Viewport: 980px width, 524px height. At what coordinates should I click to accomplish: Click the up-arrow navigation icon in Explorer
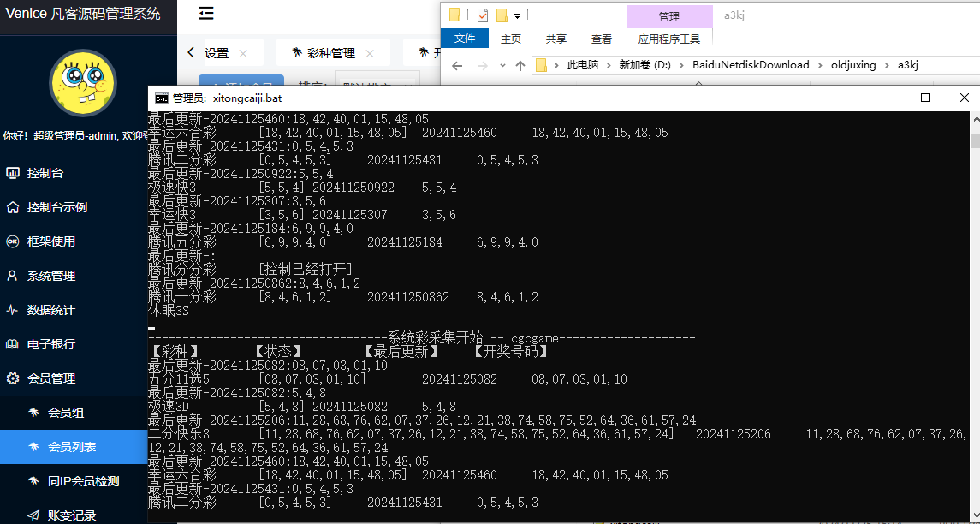[520, 65]
